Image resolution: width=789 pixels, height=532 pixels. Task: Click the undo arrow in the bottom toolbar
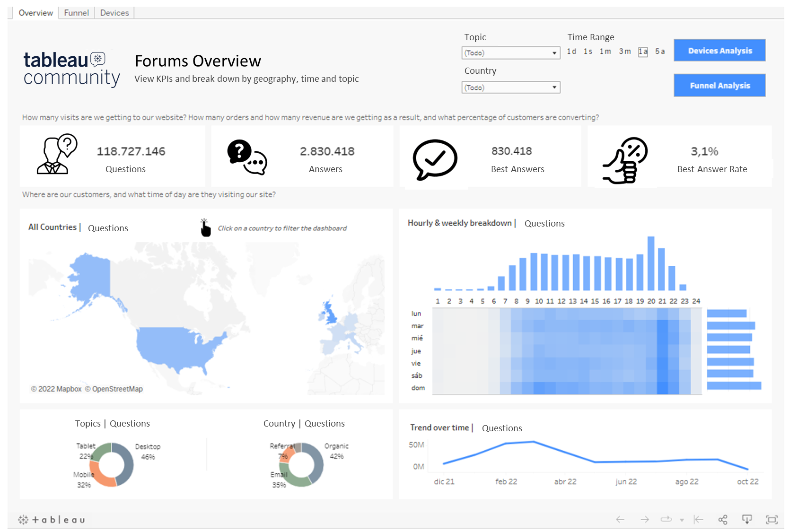point(620,519)
